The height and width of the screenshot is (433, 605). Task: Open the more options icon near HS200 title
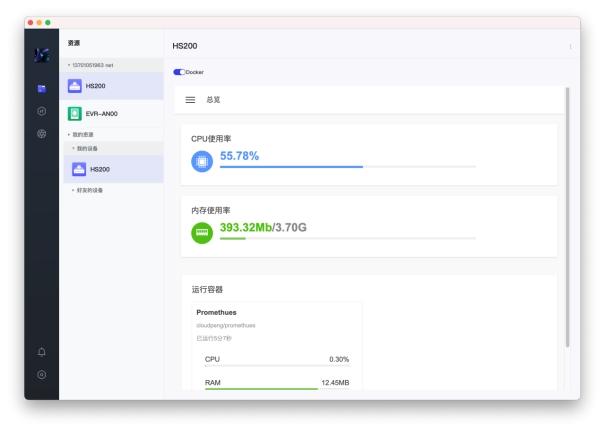[x=570, y=46]
